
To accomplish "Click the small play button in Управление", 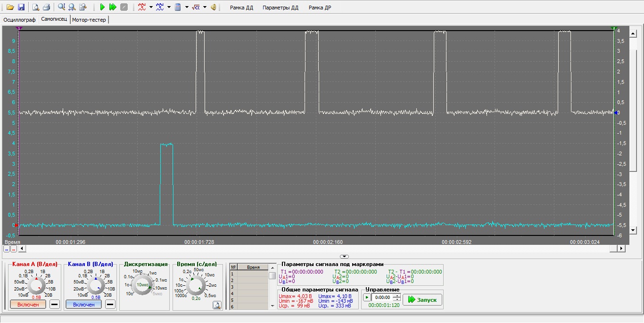I will click(367, 298).
